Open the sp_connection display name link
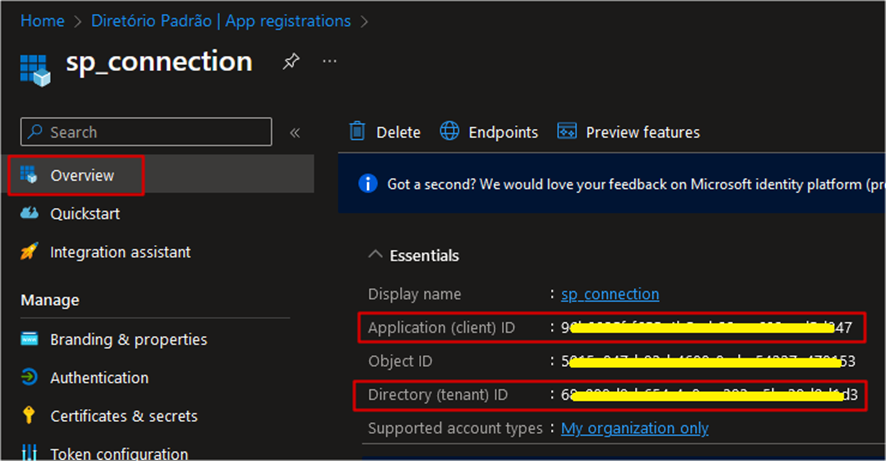886x461 pixels. click(x=610, y=294)
